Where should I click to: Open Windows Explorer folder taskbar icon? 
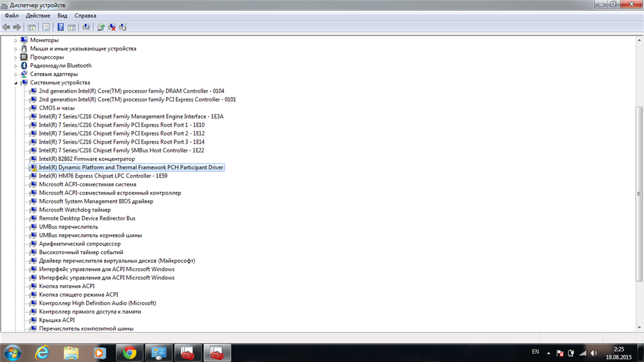71,353
